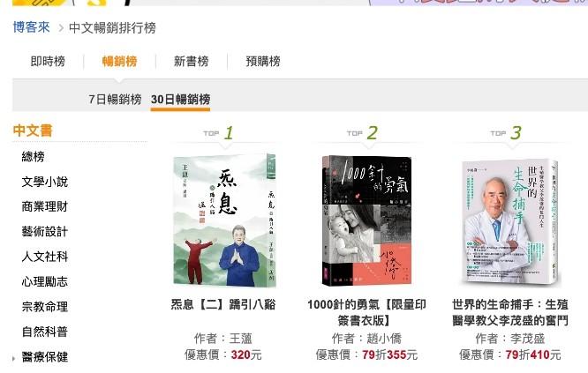
Task: Open the 總榜 category
Action: [34, 157]
